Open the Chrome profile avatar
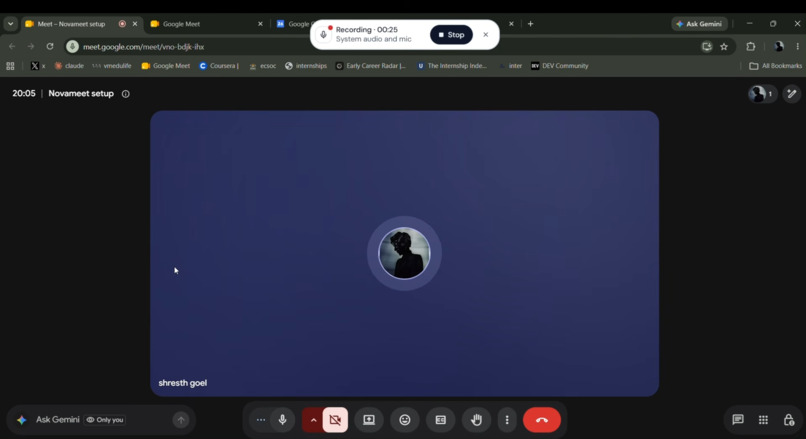 [x=779, y=46]
